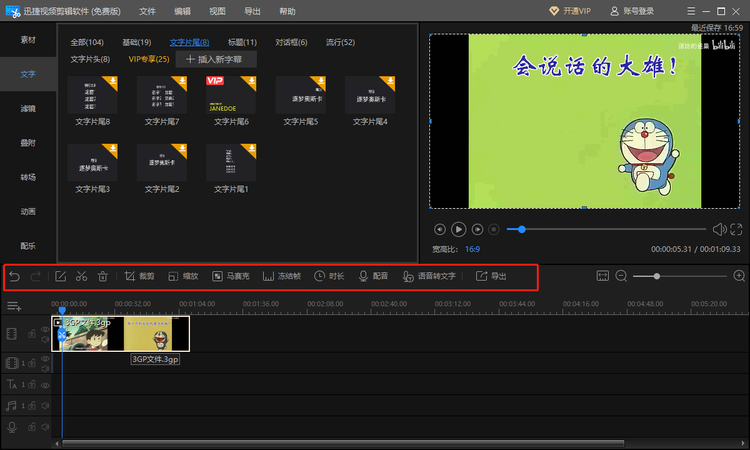
Task: Click 开通VIP to upgrade
Action: coord(570,11)
